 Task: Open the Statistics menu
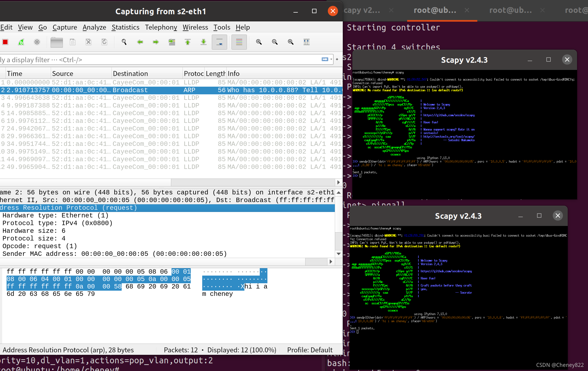click(125, 27)
